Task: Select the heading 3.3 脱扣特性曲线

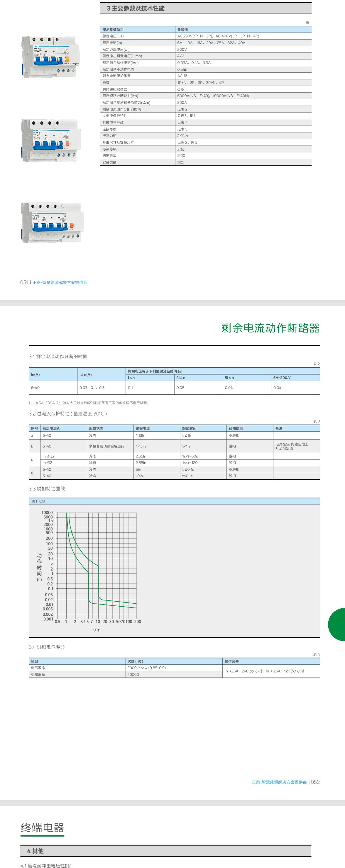Action: click(47, 488)
